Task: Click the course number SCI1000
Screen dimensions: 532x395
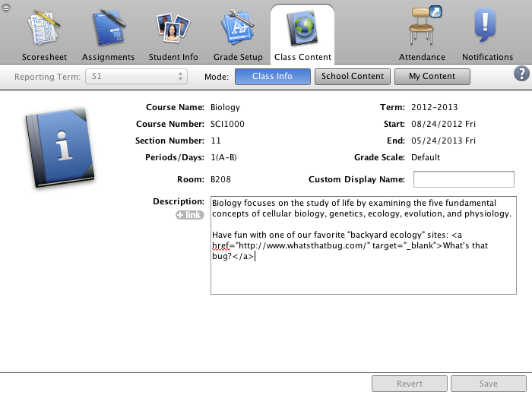Action: [227, 124]
